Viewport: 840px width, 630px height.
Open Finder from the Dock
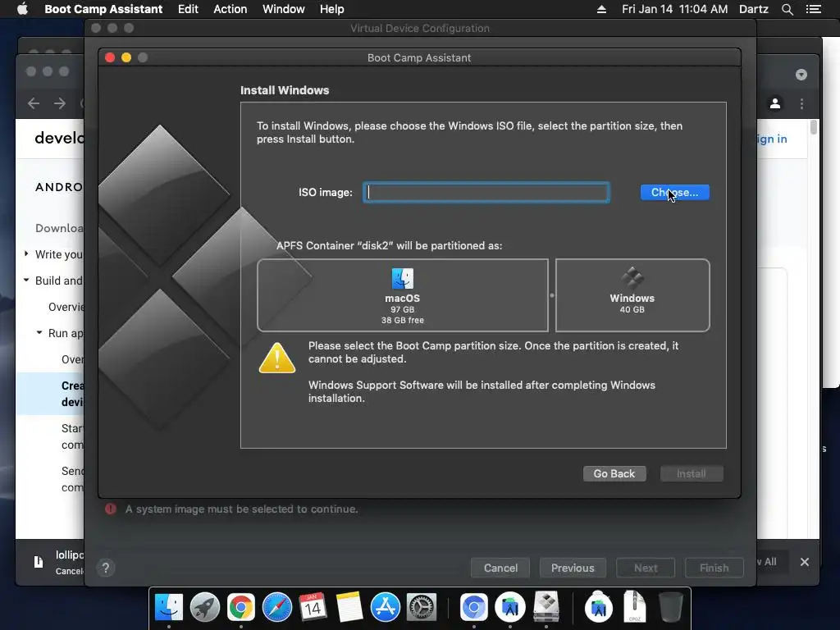168,608
